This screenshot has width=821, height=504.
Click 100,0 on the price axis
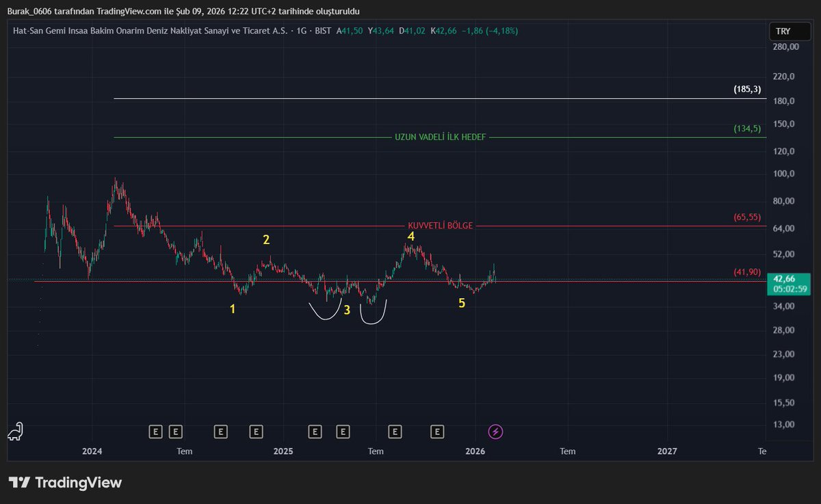coord(784,174)
